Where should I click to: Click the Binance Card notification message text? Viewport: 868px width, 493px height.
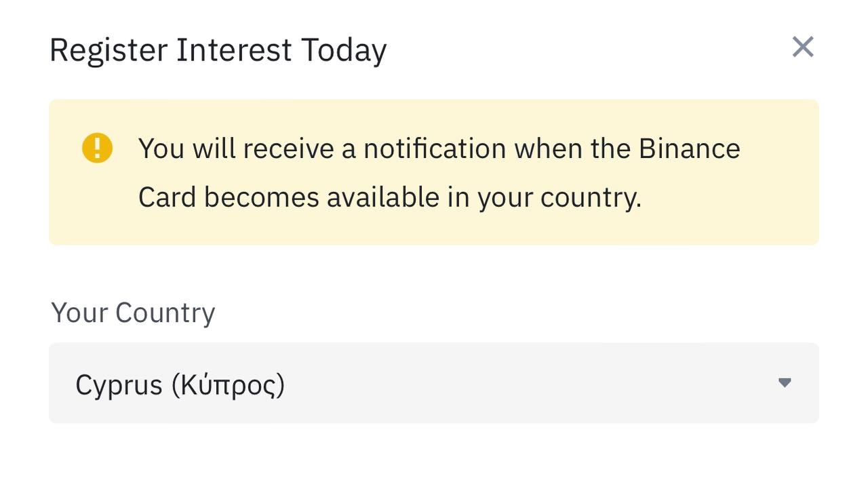[x=439, y=172]
